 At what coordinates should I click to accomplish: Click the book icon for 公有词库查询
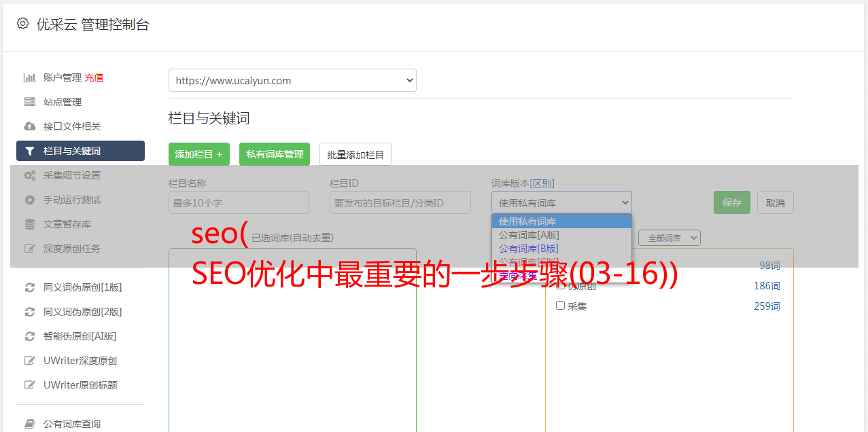(x=30, y=424)
